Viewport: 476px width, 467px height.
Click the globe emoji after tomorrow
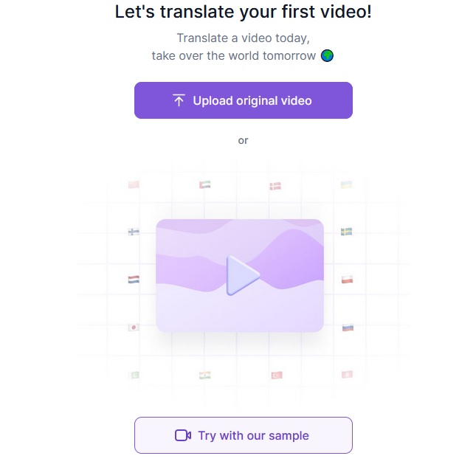tap(327, 56)
